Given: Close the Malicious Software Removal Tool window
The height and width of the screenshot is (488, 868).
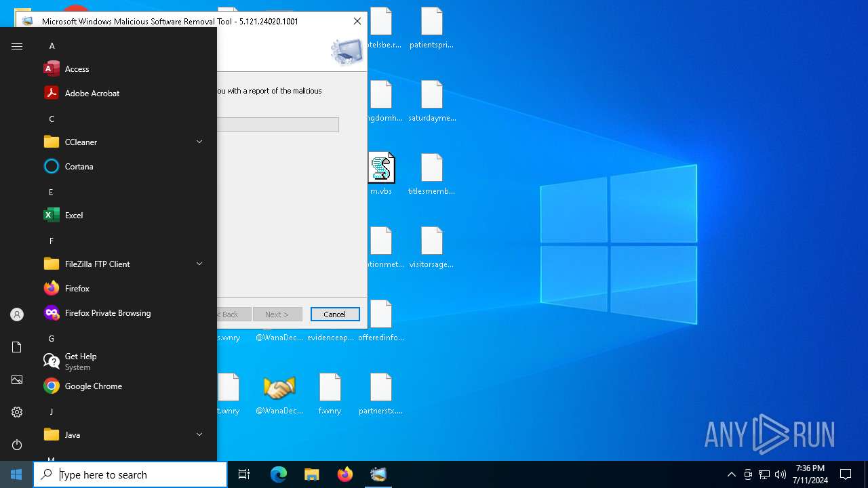Looking at the screenshot, I should (357, 21).
